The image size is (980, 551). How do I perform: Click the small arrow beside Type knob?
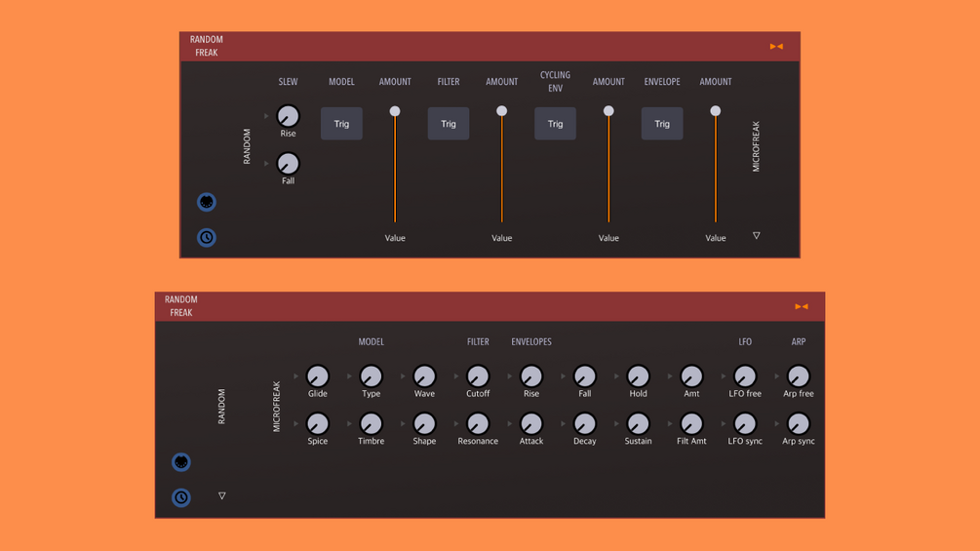click(x=349, y=376)
